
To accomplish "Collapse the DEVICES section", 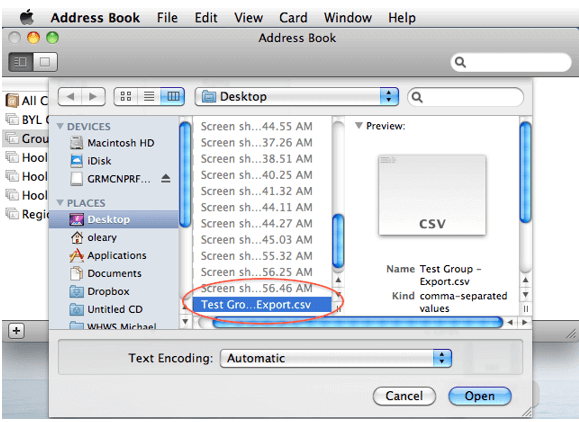I will tap(60, 126).
